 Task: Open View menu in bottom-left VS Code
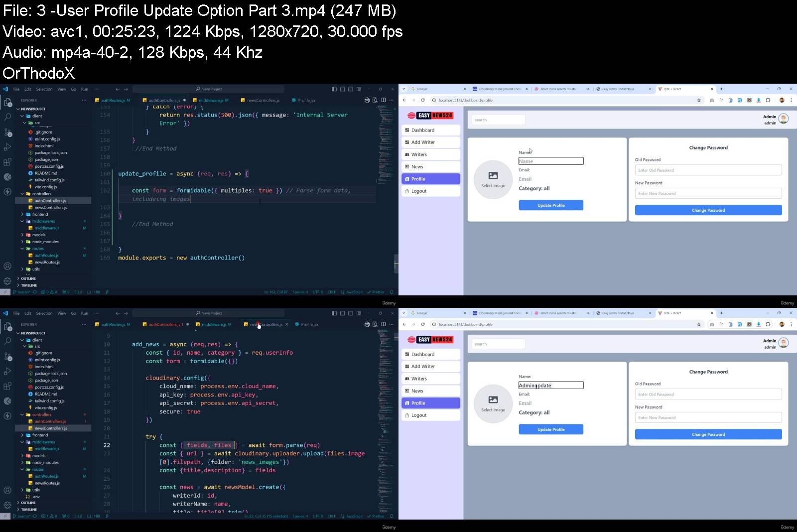(x=62, y=313)
